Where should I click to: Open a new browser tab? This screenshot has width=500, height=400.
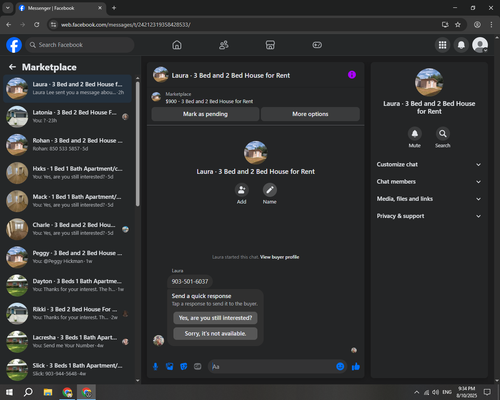(114, 8)
